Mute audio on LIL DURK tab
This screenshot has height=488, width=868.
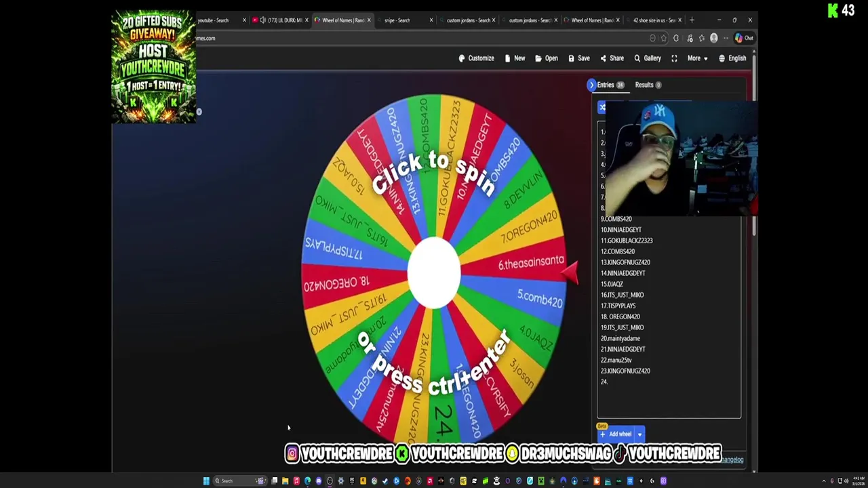263,20
